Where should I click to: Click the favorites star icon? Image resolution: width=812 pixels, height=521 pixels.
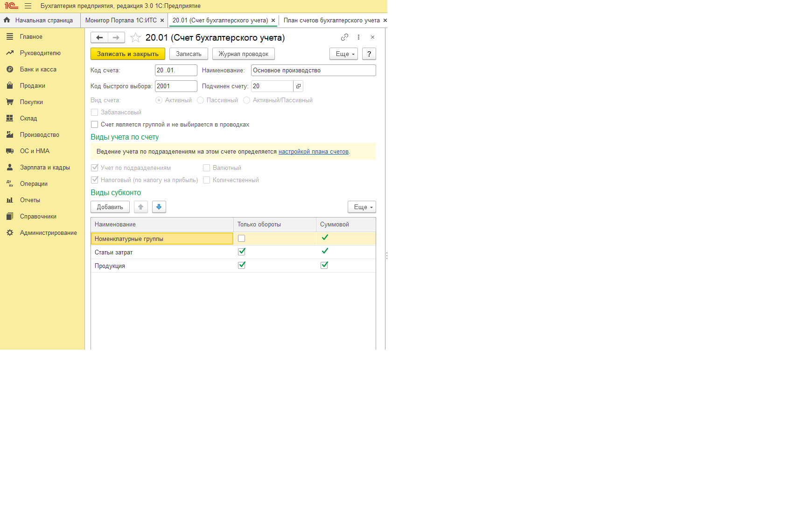135,38
